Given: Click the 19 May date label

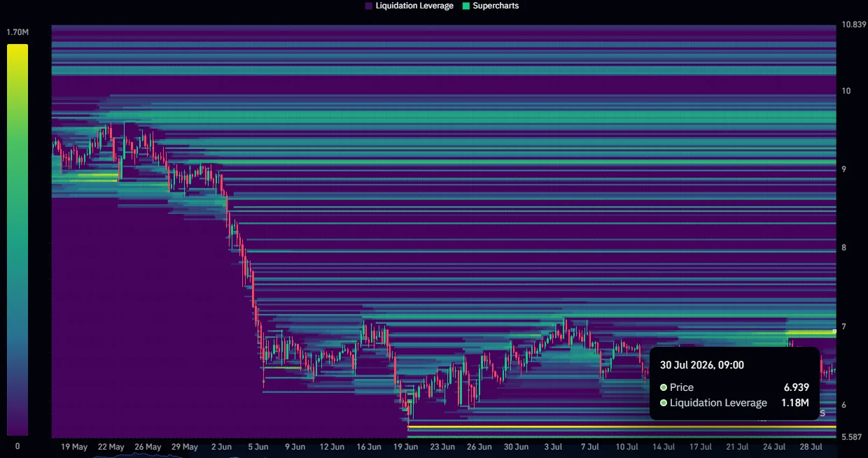Looking at the screenshot, I should point(74,446).
